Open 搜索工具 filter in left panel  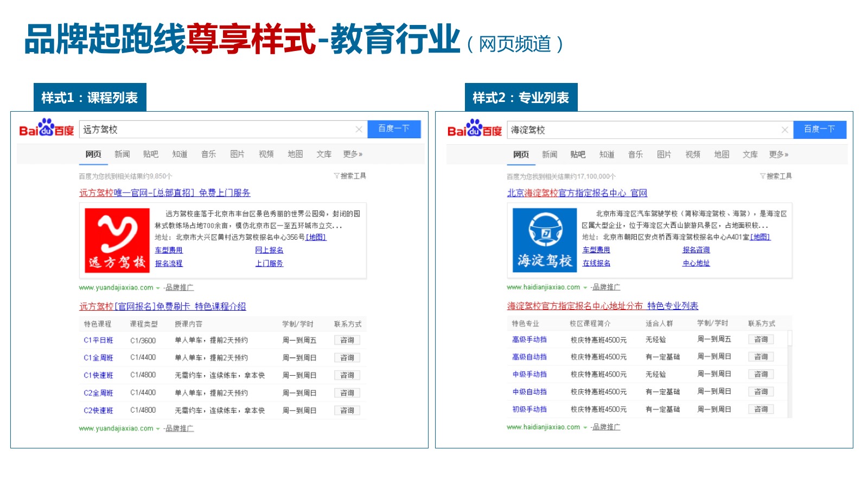[350, 176]
